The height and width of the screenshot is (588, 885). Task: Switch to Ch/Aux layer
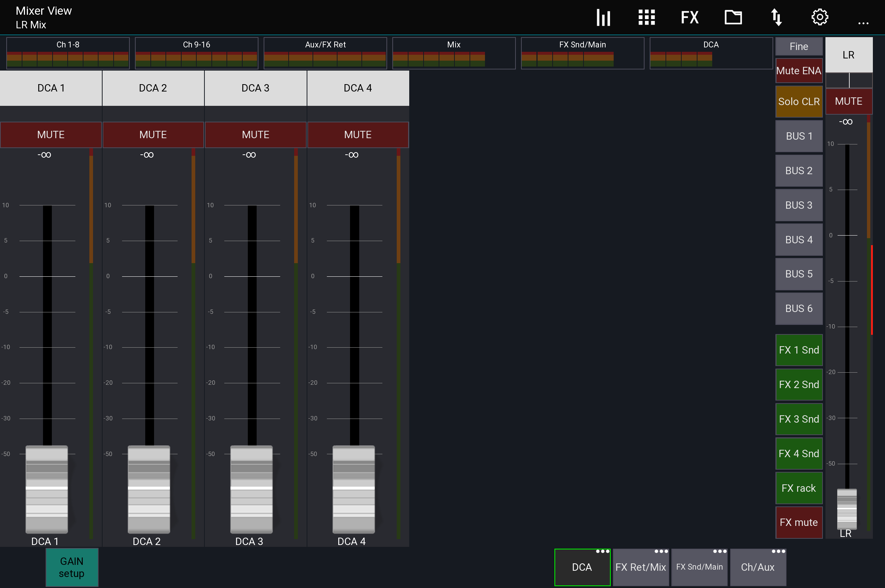[758, 567]
